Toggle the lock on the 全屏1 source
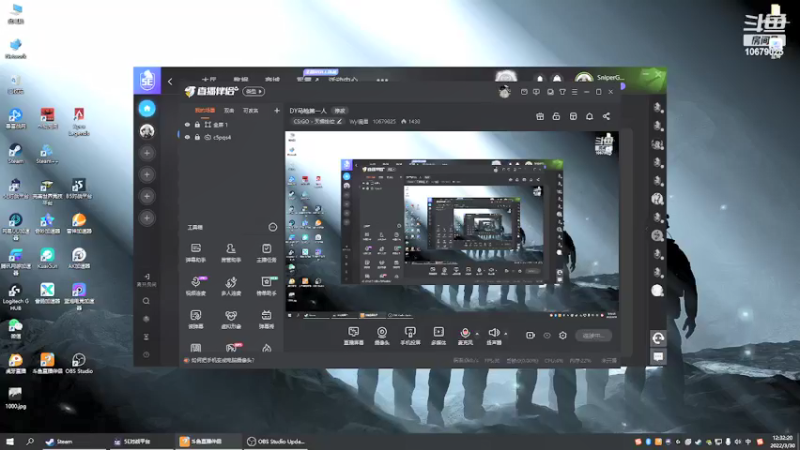Screen dimensions: 800x450 pos(197,124)
